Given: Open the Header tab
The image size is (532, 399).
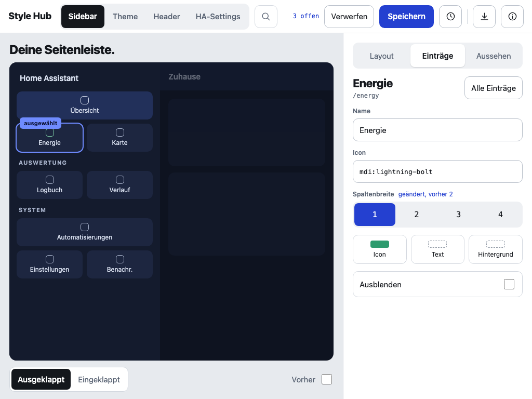Looking at the screenshot, I should coord(167,16).
